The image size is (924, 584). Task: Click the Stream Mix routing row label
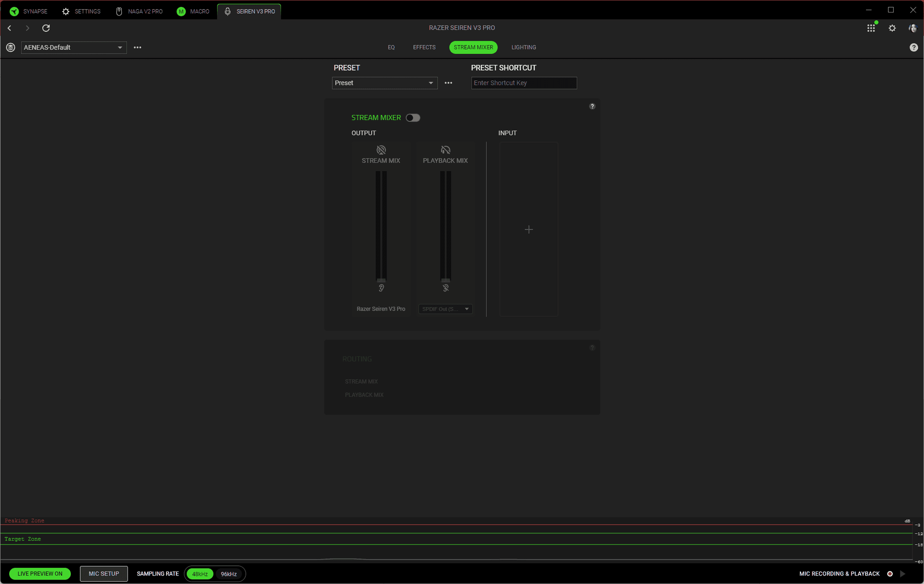361,381
